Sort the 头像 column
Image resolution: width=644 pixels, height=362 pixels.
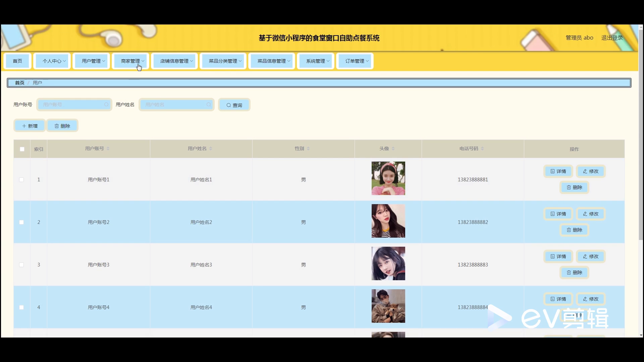click(393, 148)
